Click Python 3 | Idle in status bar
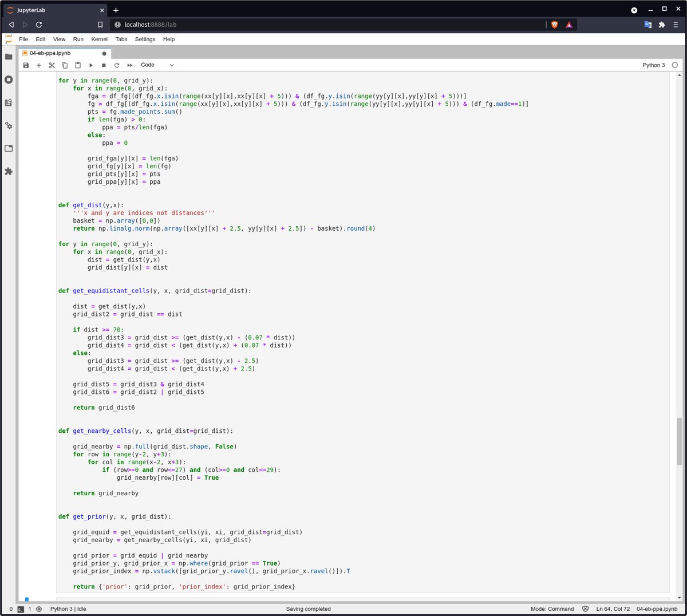This screenshot has width=687, height=616. [68, 609]
